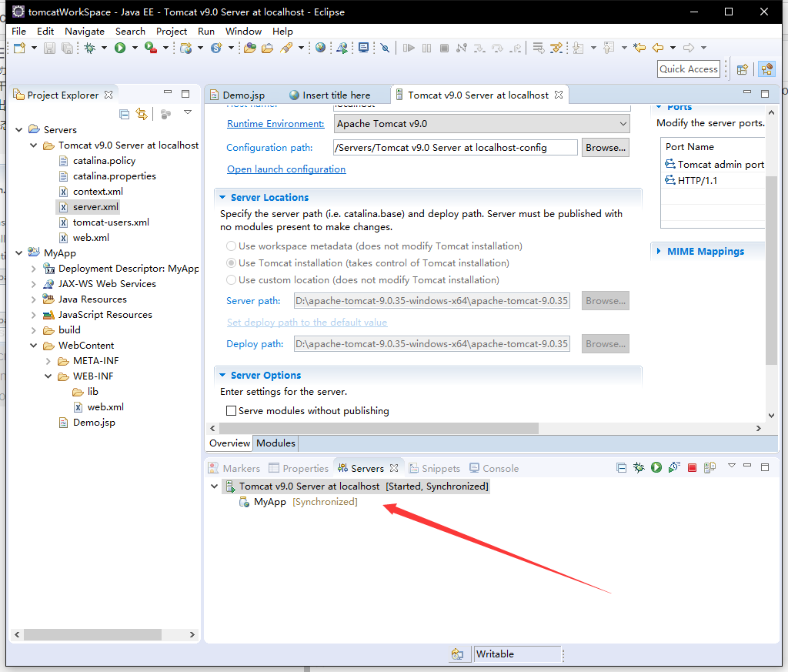
Task: Open the Project menu
Action: (172, 31)
